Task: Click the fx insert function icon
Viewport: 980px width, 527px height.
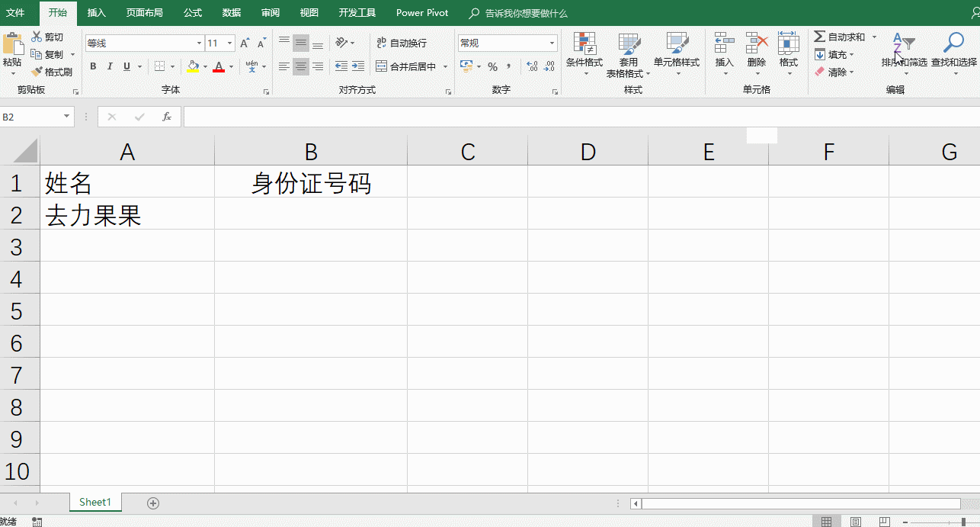Action: coord(167,117)
